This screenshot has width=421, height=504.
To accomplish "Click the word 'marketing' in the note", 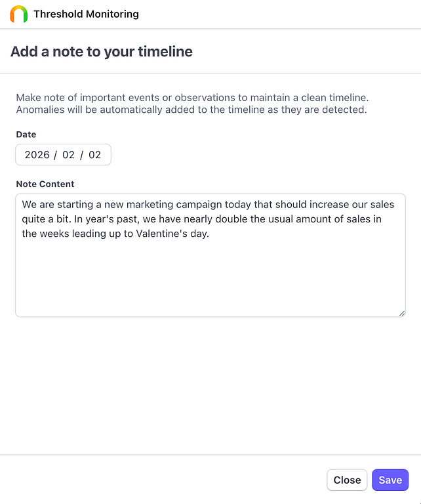I will point(151,205).
